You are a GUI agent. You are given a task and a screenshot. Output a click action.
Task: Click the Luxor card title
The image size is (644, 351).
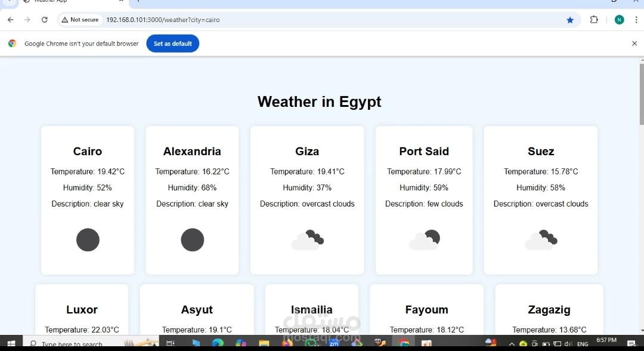pyautogui.click(x=82, y=309)
